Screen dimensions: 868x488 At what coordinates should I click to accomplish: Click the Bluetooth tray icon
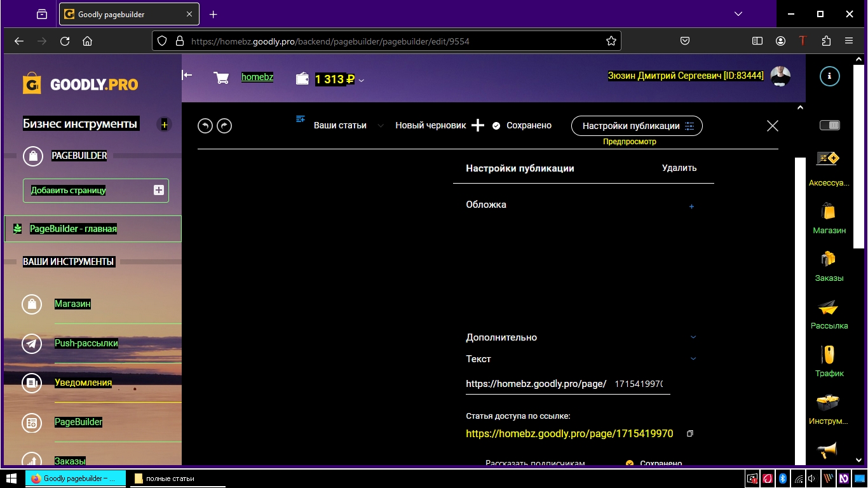[x=783, y=478]
